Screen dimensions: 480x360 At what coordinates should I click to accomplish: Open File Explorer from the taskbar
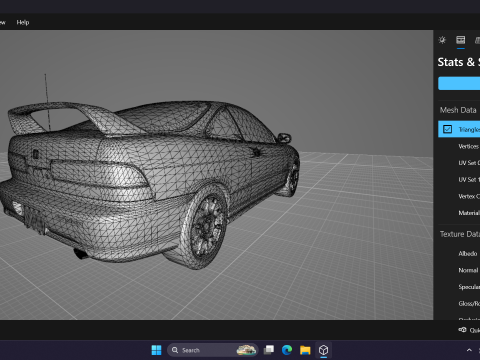click(x=305, y=350)
